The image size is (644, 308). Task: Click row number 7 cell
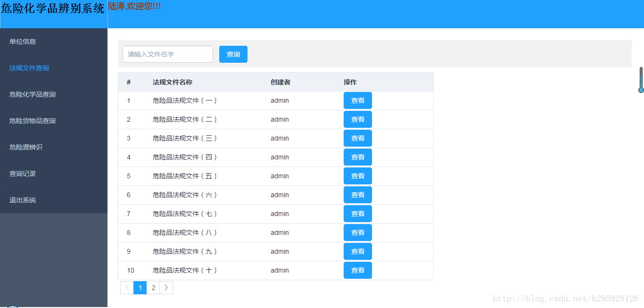pyautogui.click(x=129, y=214)
